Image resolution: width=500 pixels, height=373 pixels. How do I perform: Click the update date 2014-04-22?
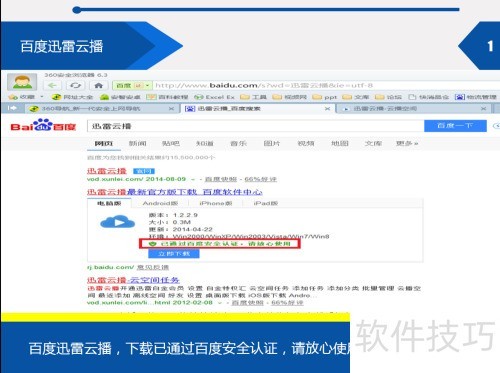coord(192,229)
